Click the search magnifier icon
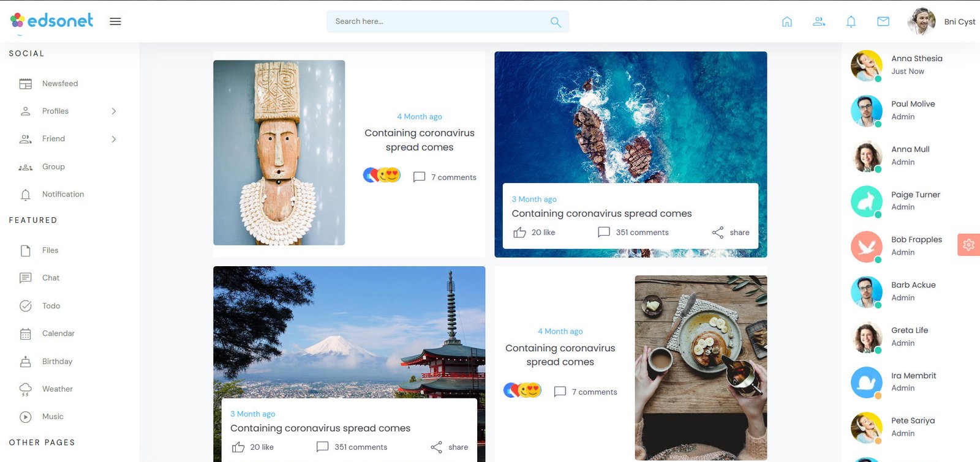The image size is (980, 462). pos(556,22)
